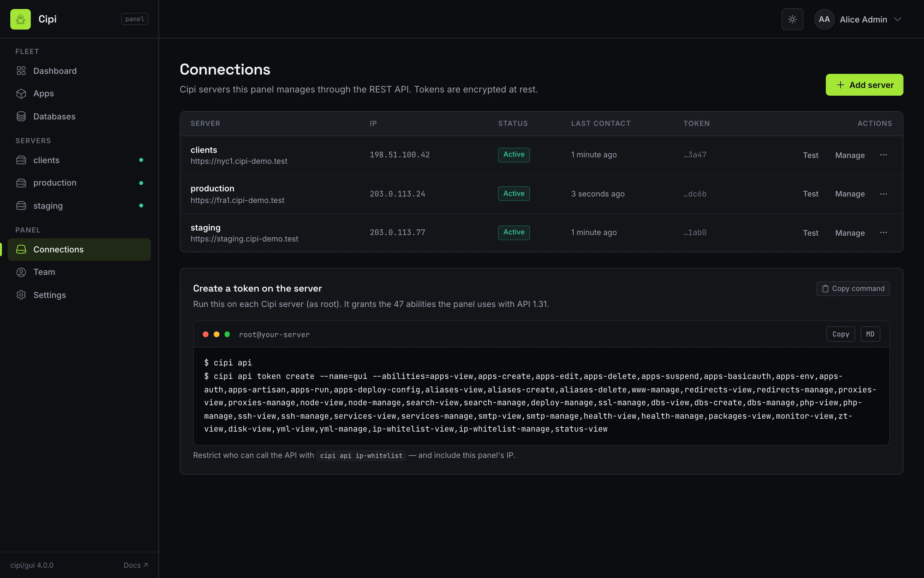Click the green terminal window dot
The image size is (924, 578).
pos(227,335)
